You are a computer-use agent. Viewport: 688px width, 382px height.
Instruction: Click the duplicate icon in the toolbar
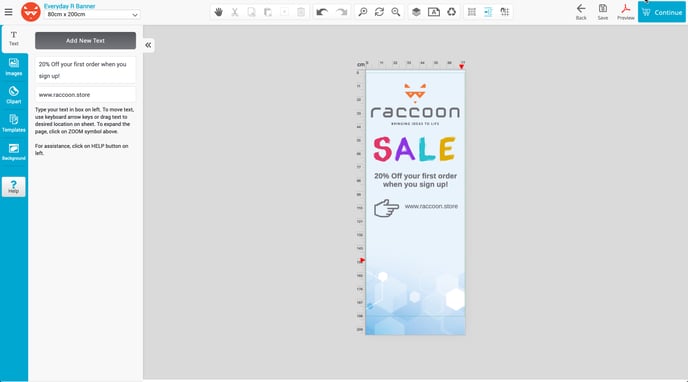(284, 12)
